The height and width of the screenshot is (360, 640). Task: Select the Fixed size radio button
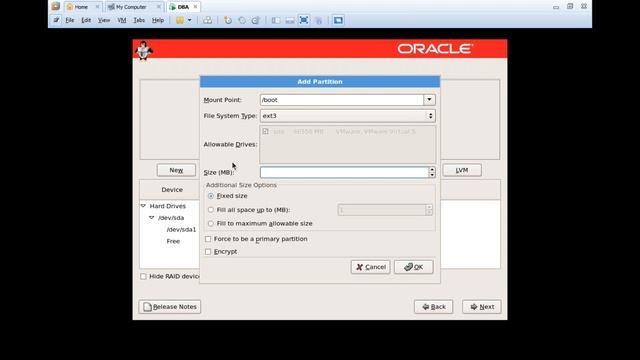tap(211, 196)
